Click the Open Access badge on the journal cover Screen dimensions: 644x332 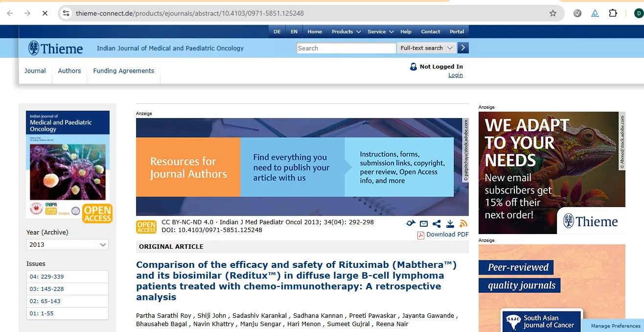click(x=97, y=213)
